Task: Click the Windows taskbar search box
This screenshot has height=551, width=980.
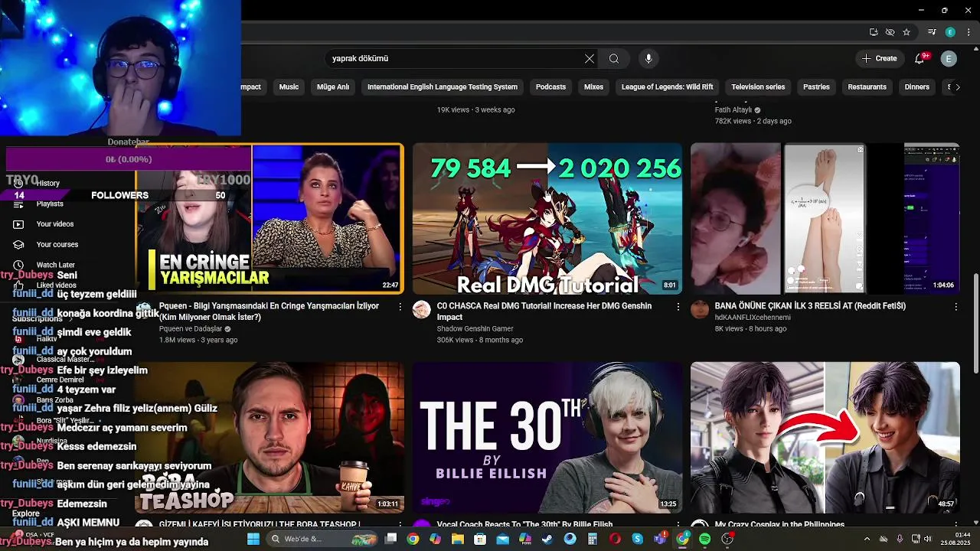Action: pos(322,539)
